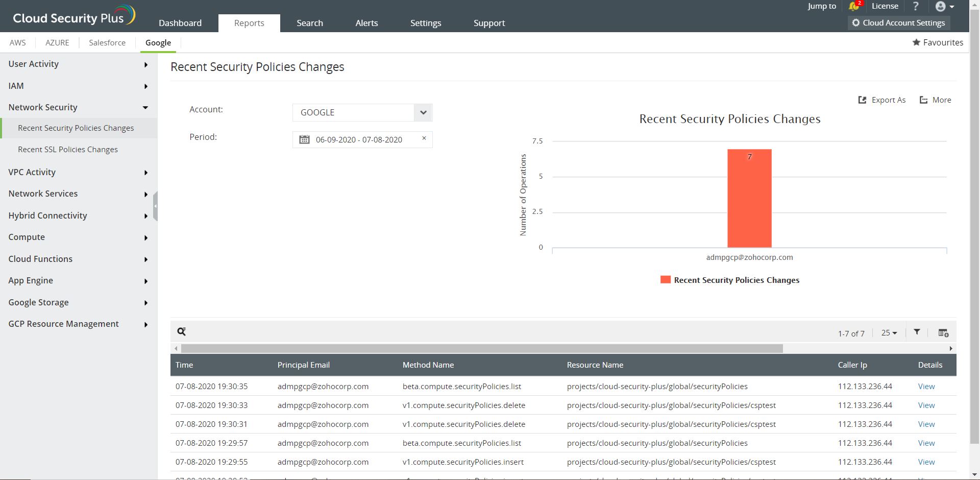Expand the GCP Resource Management section
The image size is (980, 480).
(x=79, y=324)
